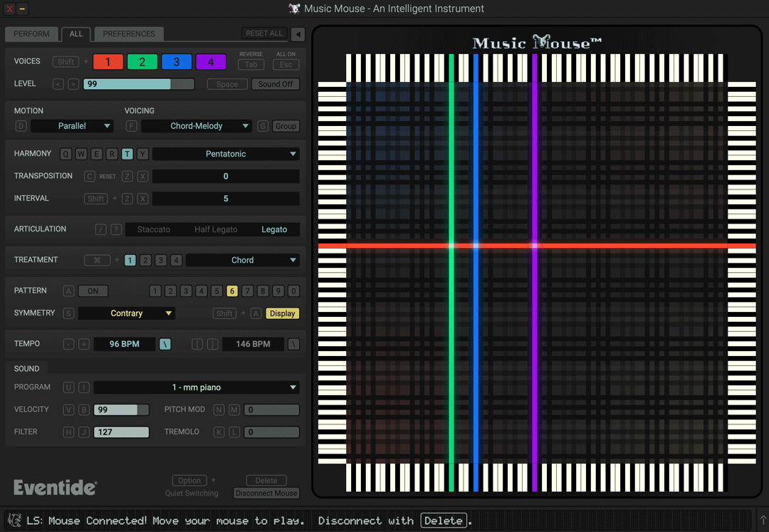Switch to the PERFORM tab
Viewport: 769px width, 532px height.
point(31,34)
